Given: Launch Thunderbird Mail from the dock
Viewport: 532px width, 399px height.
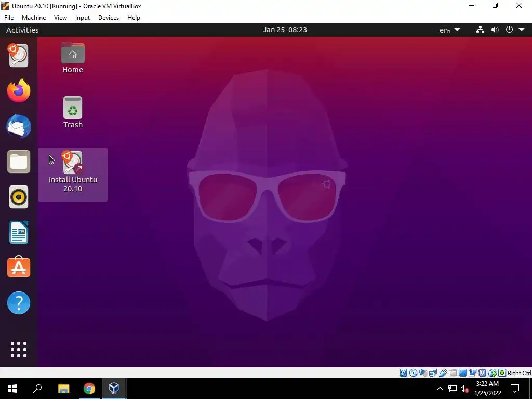Looking at the screenshot, I should coord(19,126).
